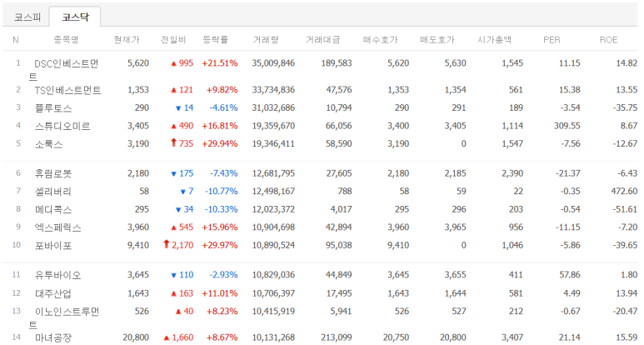Click the PER value 57.86
This screenshot has height=345, width=644.
click(x=570, y=275)
